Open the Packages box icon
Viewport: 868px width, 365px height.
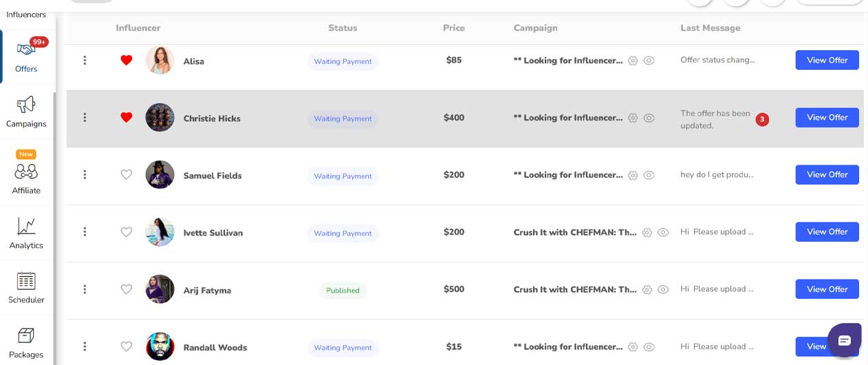click(x=26, y=335)
